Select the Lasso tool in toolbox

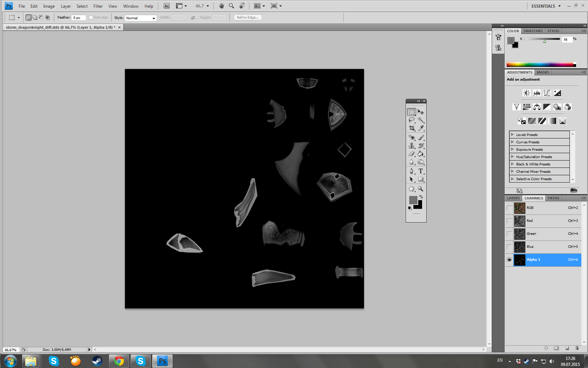pyautogui.click(x=412, y=120)
